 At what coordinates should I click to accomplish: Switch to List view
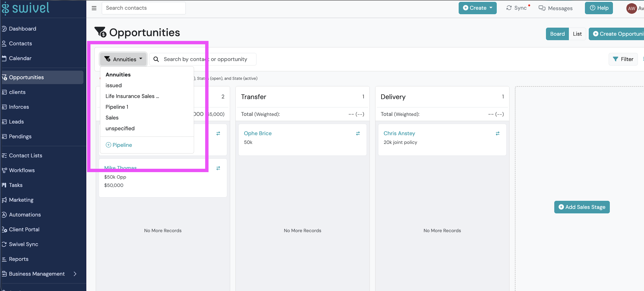point(577,34)
